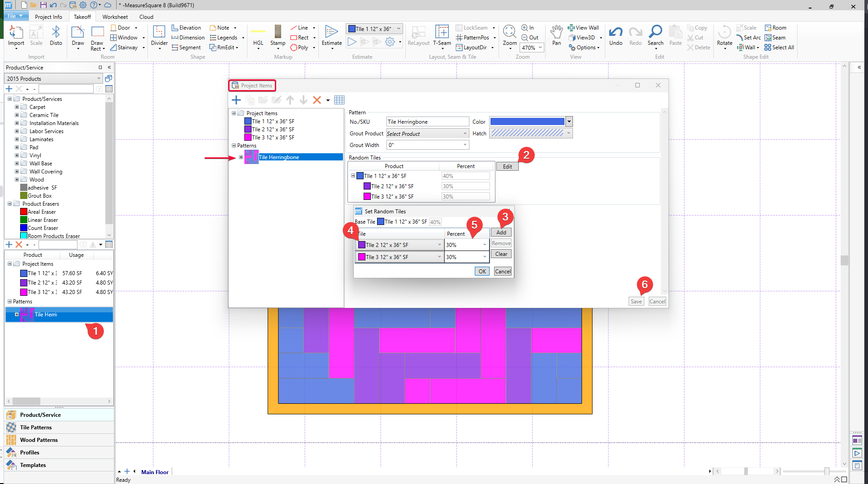Screen dimensions: 868x484
Task: Collapse Product Erasers tree group
Action: click(x=9, y=204)
